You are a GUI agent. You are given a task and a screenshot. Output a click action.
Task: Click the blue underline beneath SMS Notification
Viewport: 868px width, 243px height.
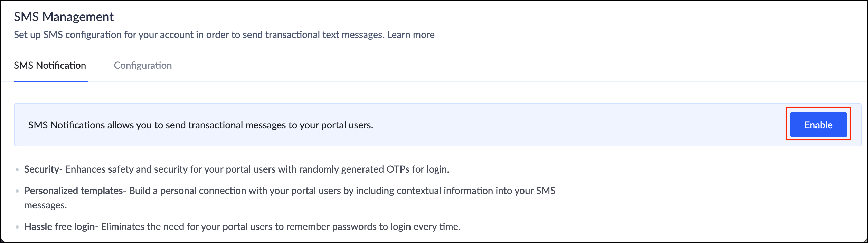click(x=50, y=82)
